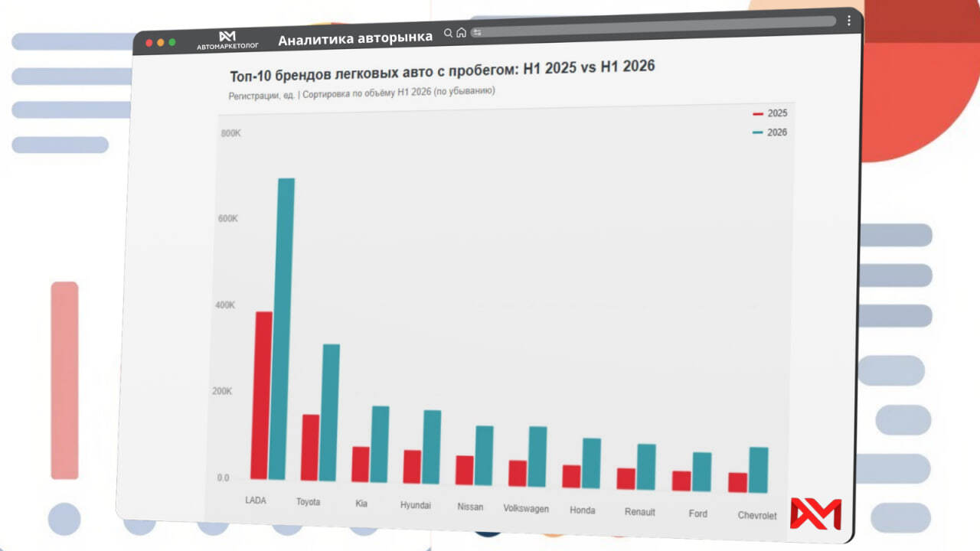Image resolution: width=980 pixels, height=551 pixels.
Task: Select the LADA 2026 teal bar
Action: (x=283, y=329)
